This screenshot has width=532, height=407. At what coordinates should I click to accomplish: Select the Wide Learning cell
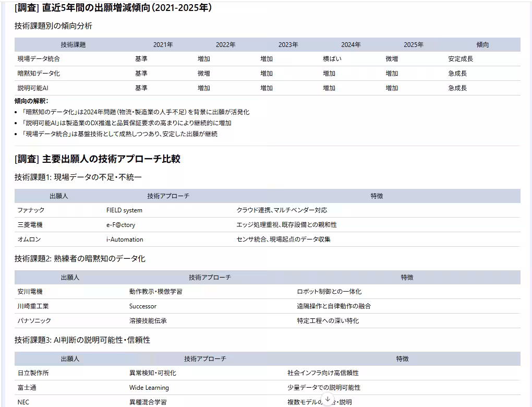point(149,388)
